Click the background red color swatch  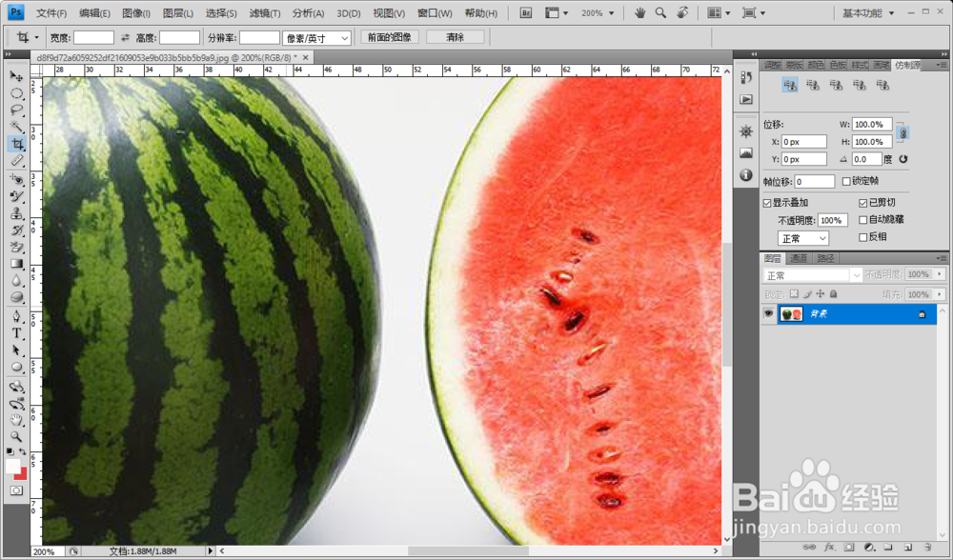click(23, 475)
